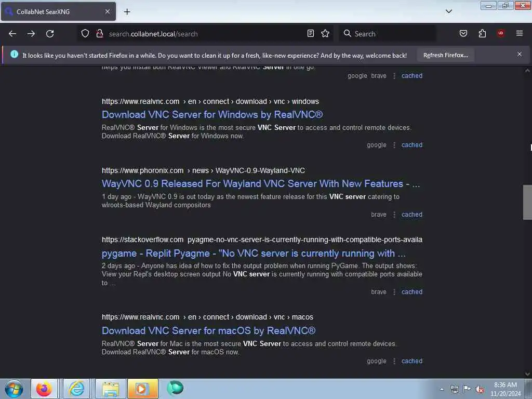Close the CollabNet SearXNG tab

point(108,11)
